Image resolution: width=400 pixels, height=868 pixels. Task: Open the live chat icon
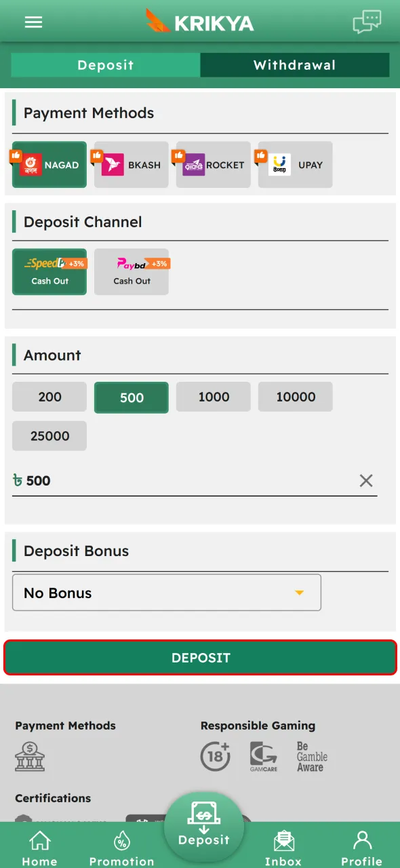tap(367, 21)
